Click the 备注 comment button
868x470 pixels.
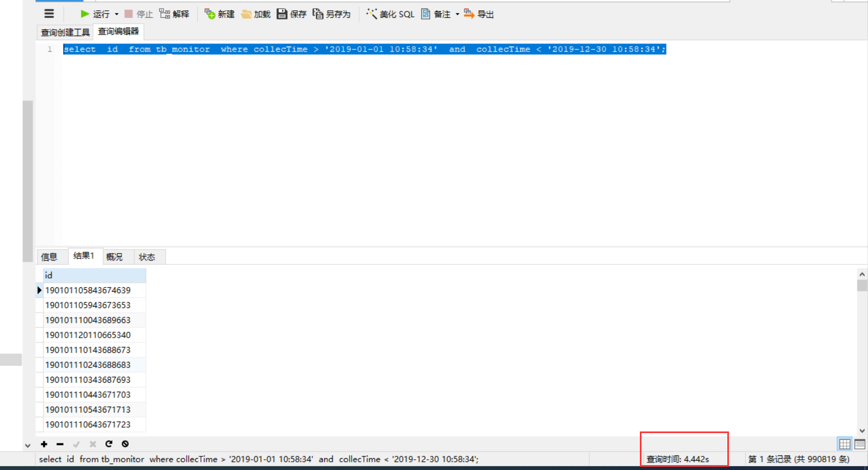(x=436, y=14)
